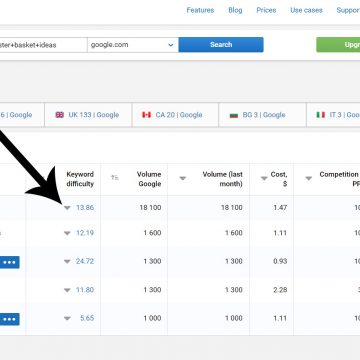This screenshot has height=360, width=360.
Task: Open the Features page link
Action: pos(200,10)
